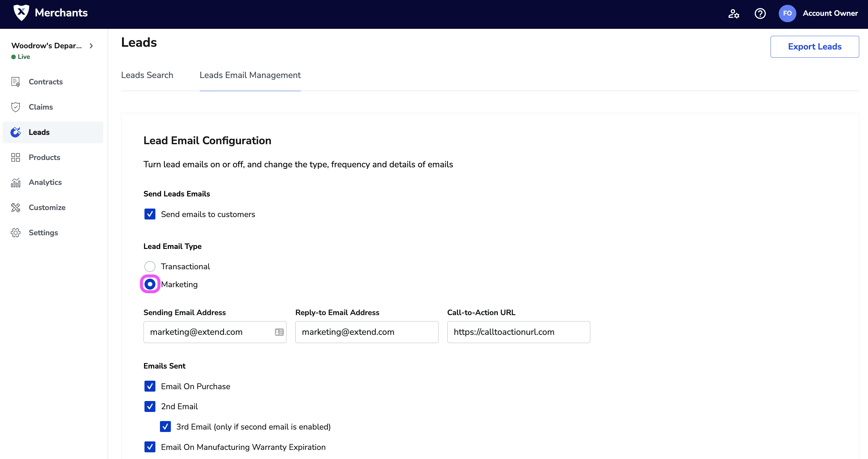Click the Analytics bar chart icon
Image resolution: width=868 pixels, height=459 pixels.
point(15,182)
